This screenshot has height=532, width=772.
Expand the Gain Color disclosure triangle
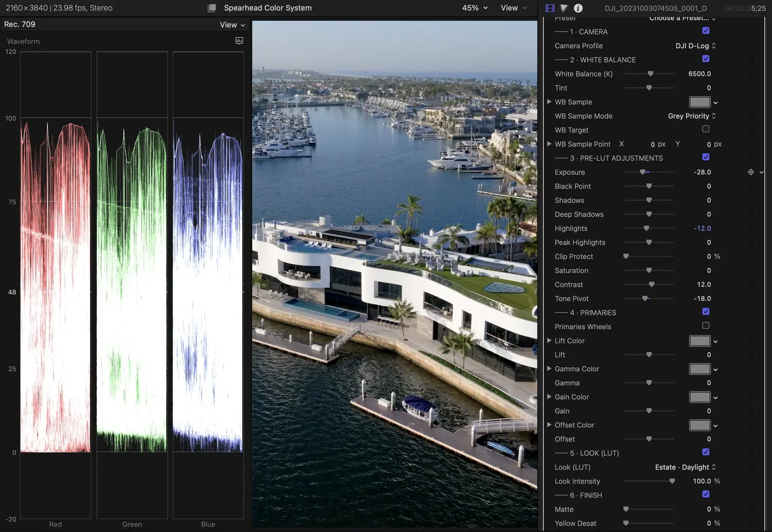click(x=549, y=396)
